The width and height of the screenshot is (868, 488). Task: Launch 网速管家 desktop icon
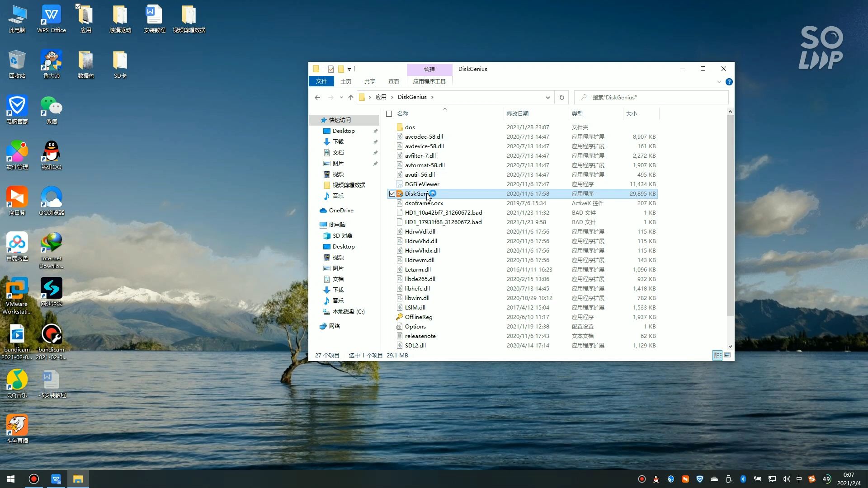[52, 292]
